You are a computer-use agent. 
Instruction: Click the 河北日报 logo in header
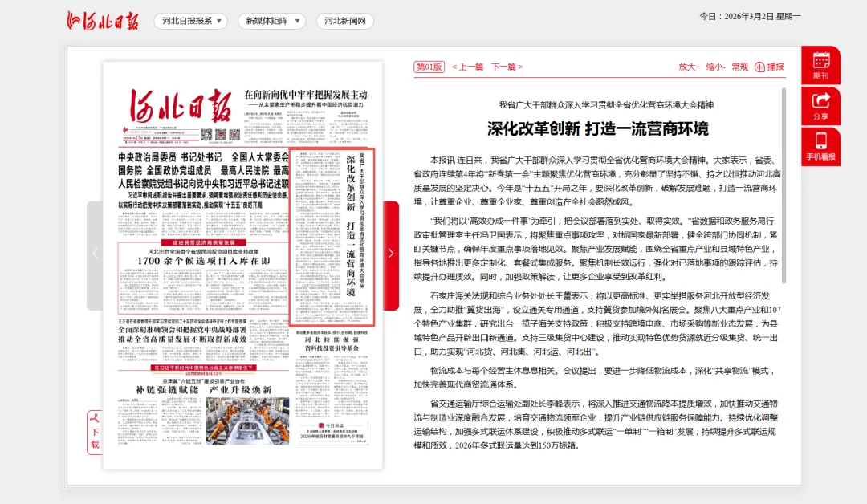click(103, 21)
